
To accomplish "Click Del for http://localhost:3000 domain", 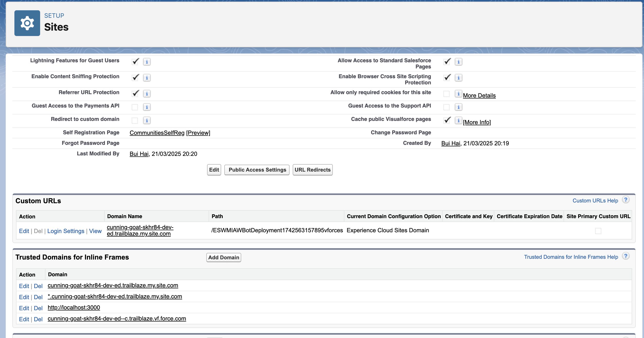I will click(x=38, y=308).
